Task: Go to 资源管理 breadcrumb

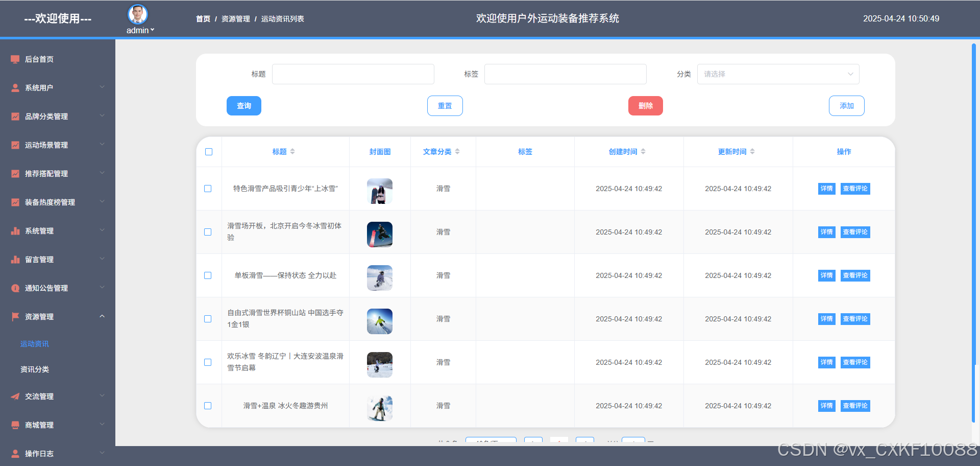Action: coord(235,19)
